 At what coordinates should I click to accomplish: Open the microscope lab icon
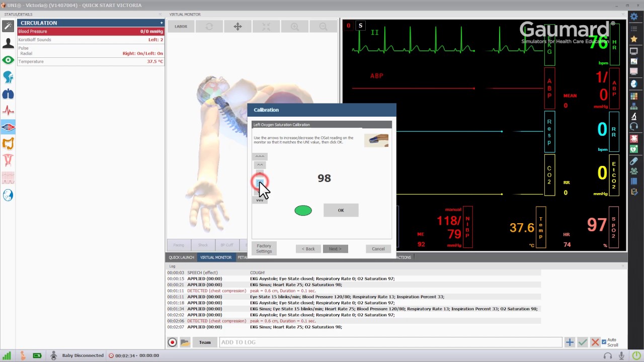tap(634, 116)
